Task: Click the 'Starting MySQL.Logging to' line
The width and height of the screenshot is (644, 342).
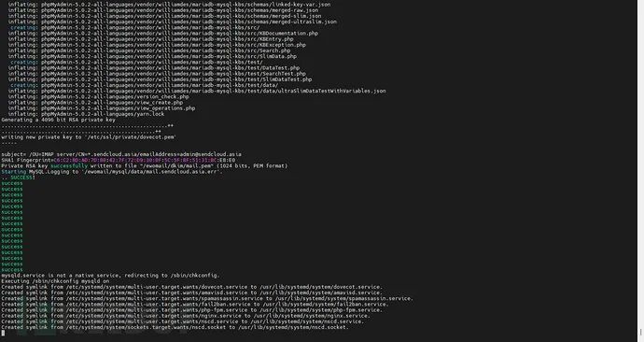Action: (x=112, y=171)
